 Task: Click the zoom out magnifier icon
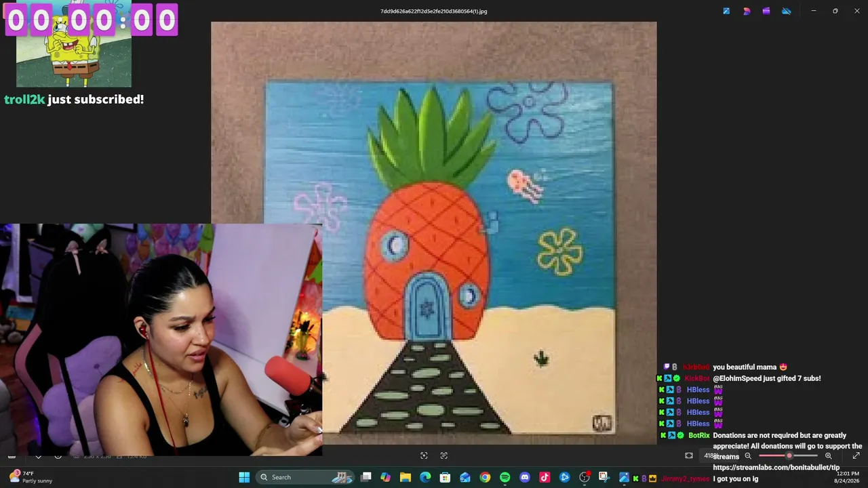(748, 455)
